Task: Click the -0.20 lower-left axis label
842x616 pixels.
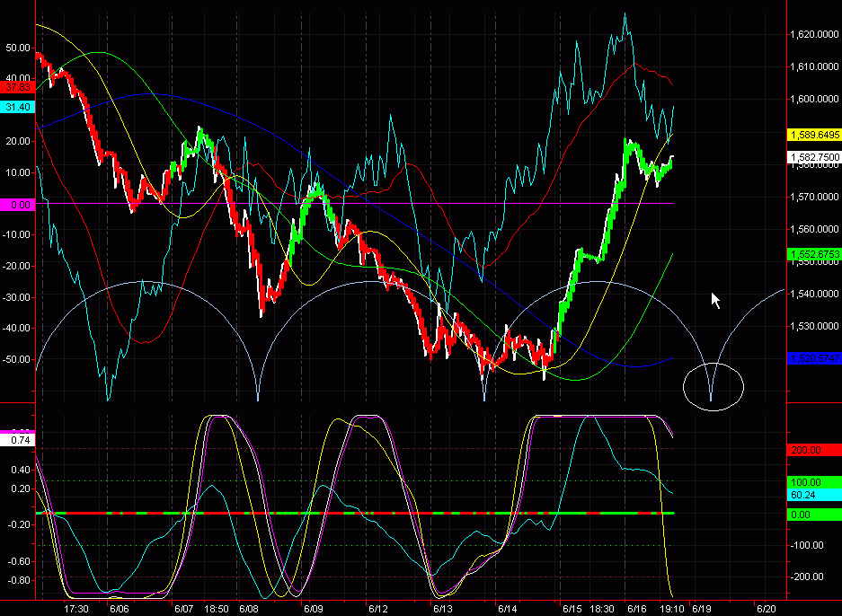Action: (19, 524)
